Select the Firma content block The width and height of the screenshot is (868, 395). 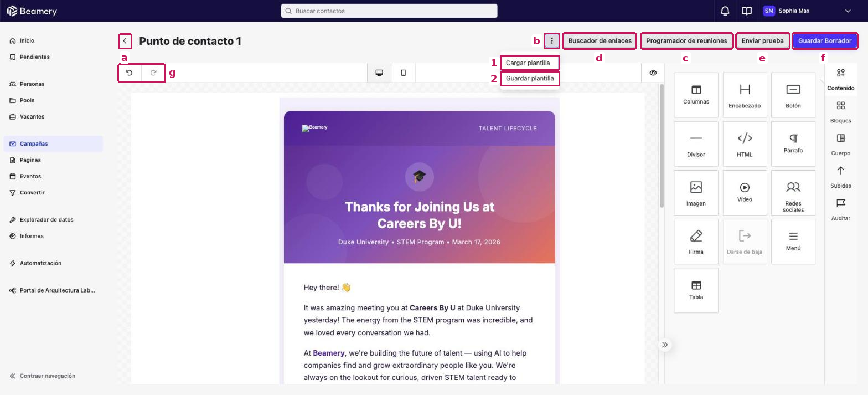coord(696,241)
